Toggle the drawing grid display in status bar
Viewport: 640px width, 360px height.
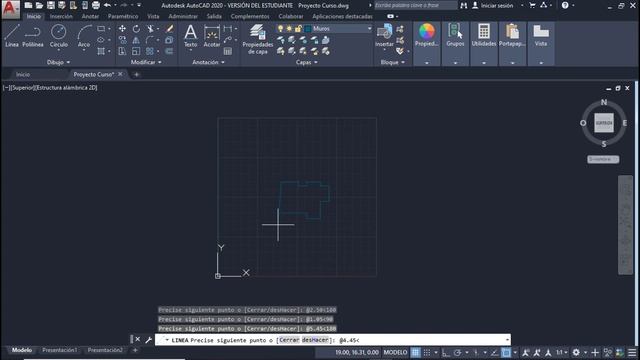pyautogui.click(x=415, y=352)
